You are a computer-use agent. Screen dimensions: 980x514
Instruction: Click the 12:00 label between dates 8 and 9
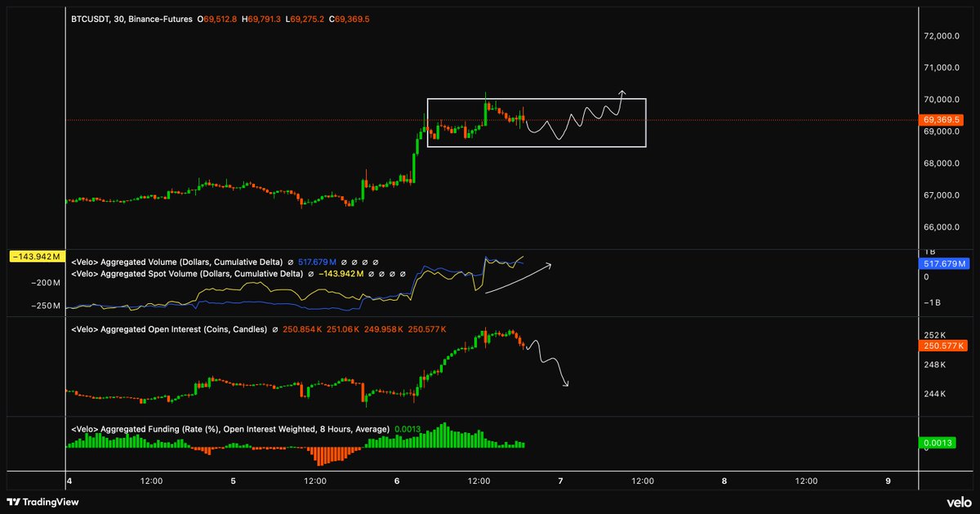click(806, 480)
